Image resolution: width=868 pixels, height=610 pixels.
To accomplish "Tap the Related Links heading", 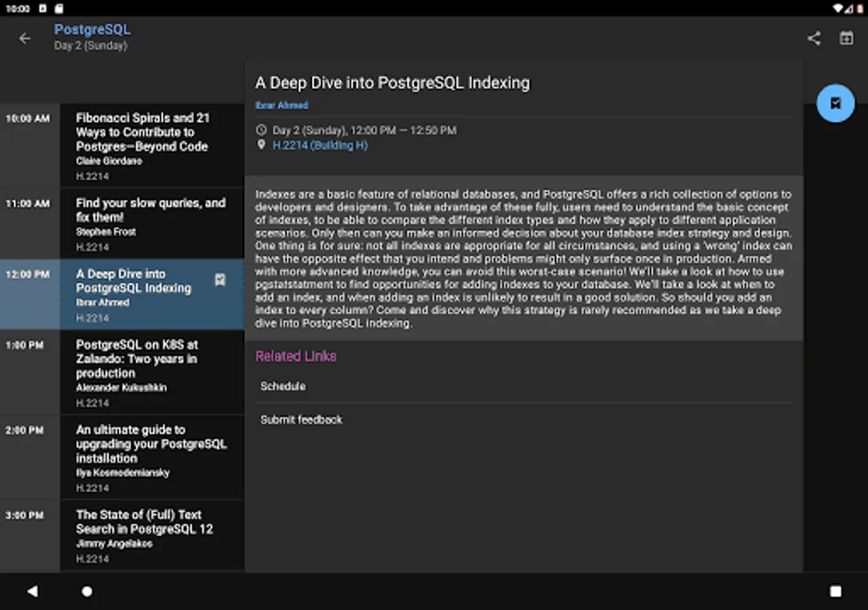I will [296, 356].
